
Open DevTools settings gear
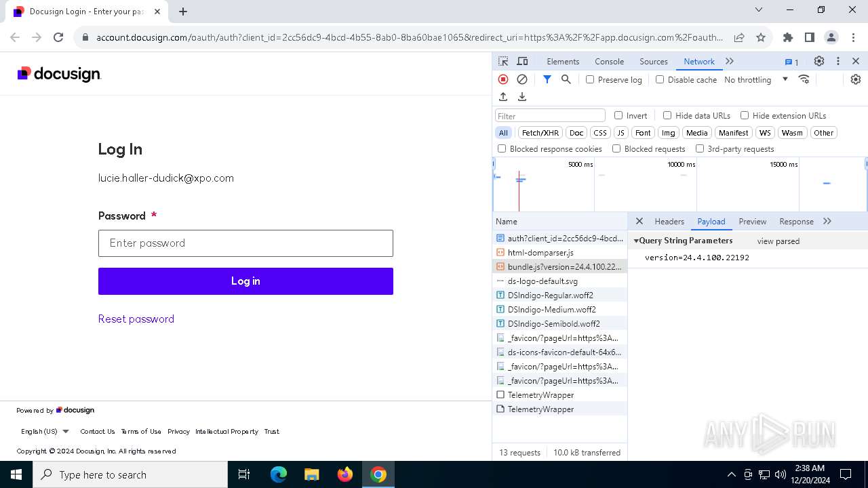819,61
